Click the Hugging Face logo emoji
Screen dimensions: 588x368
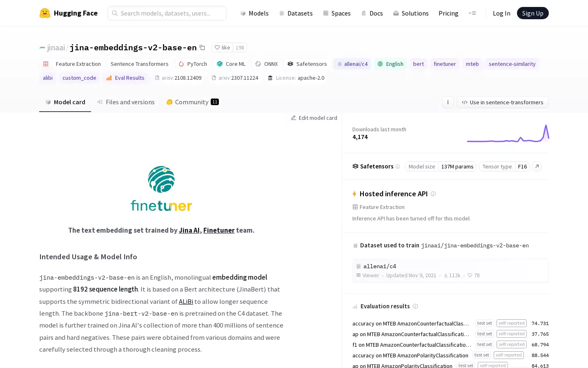click(45, 13)
